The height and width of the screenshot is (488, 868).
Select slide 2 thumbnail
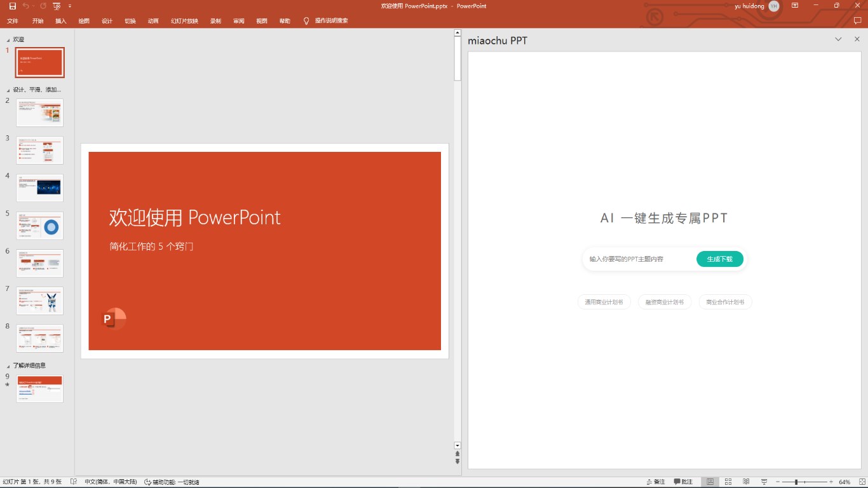(x=40, y=112)
